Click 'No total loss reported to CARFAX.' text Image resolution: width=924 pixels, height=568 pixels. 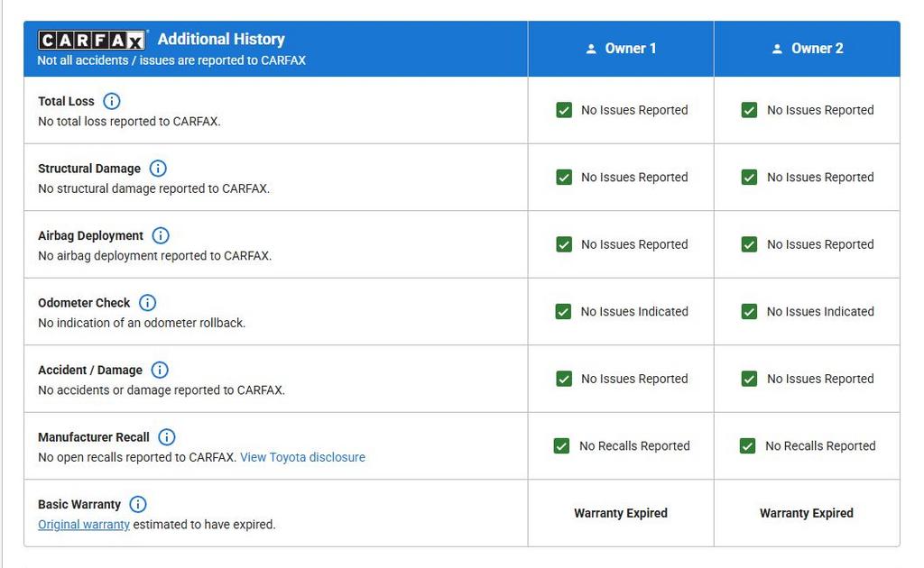pyautogui.click(x=129, y=121)
